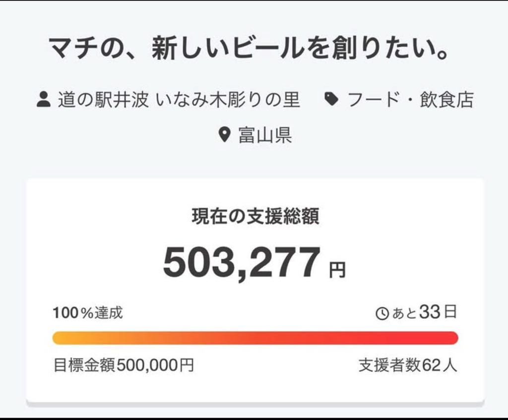Click the orange-red funding progress bar
Image resolution: width=508 pixels, height=420 pixels.
point(255,338)
